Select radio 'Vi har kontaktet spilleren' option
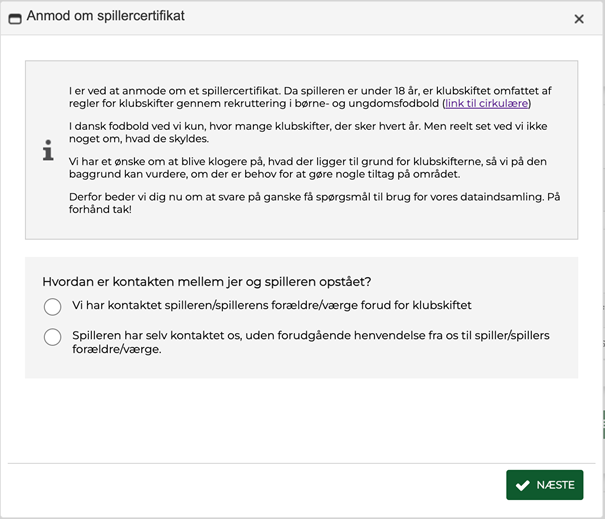This screenshot has height=519, width=605. click(x=53, y=306)
